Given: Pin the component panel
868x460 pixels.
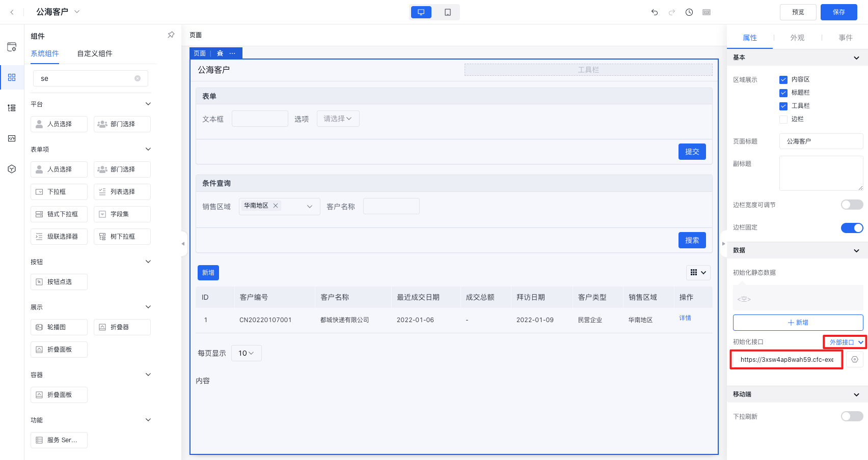Looking at the screenshot, I should 171,35.
